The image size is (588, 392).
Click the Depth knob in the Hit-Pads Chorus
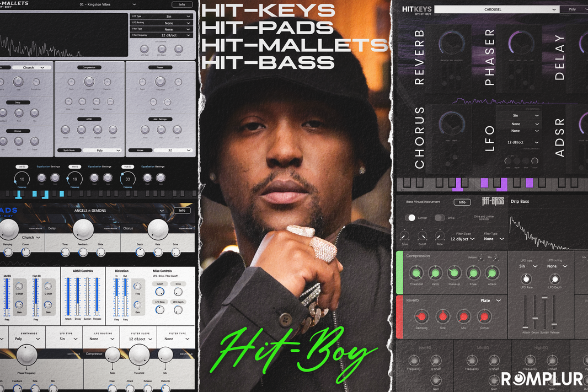[x=139, y=251]
